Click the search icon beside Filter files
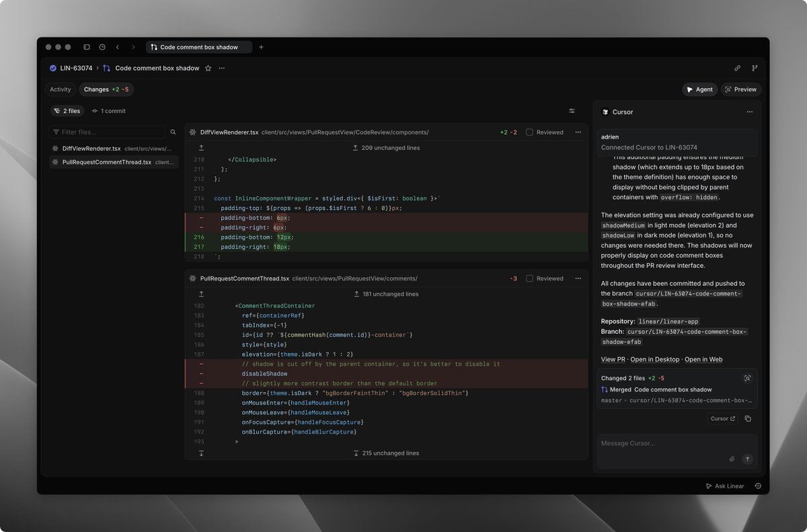 coord(173,132)
